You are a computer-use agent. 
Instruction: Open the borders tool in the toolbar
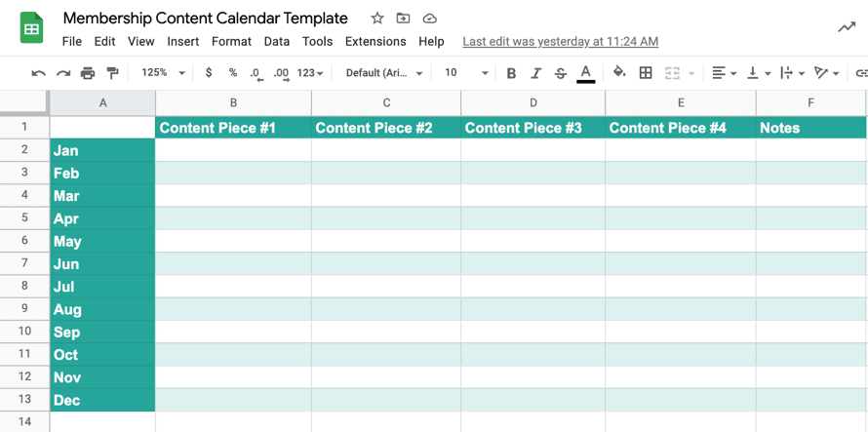coord(646,73)
